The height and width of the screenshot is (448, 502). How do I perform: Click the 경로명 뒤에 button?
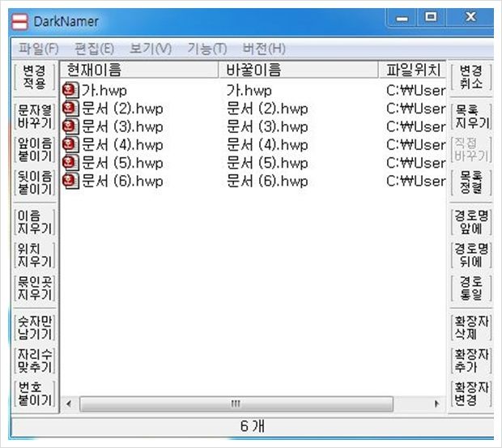471,255
